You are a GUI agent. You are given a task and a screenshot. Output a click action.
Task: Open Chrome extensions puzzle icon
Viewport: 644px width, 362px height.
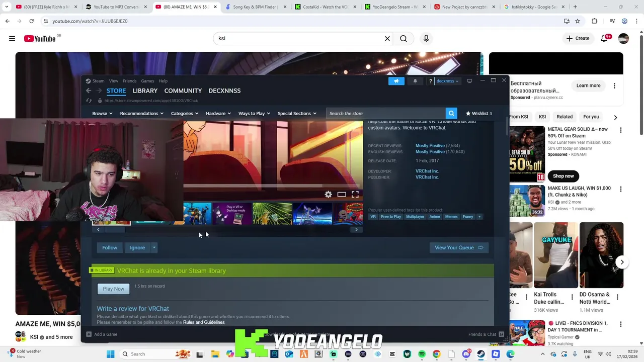pos(595,21)
